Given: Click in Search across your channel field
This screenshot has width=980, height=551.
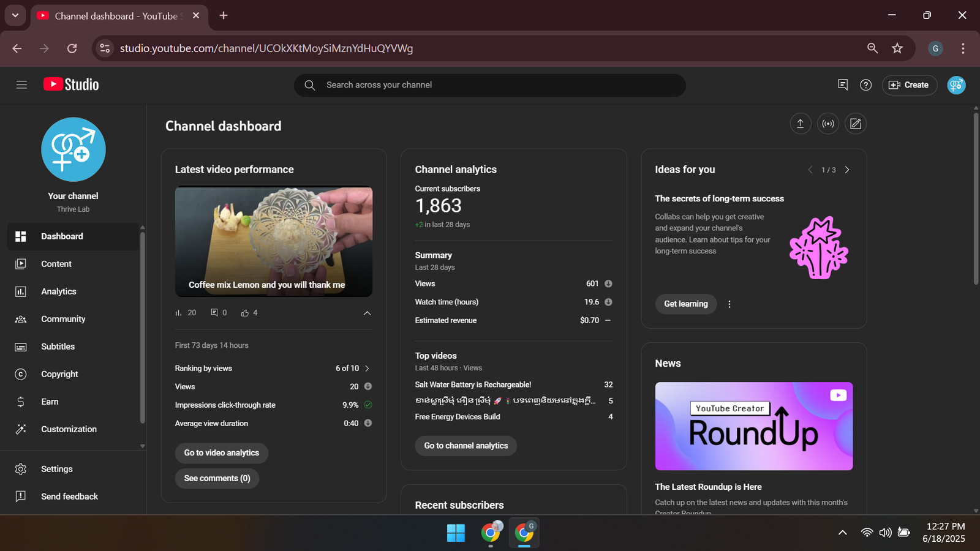Looking at the screenshot, I should click(x=490, y=85).
